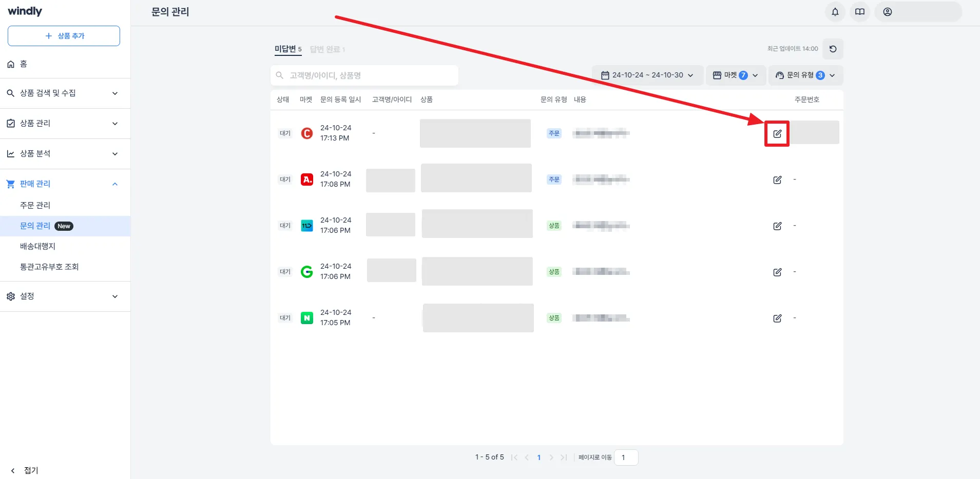
Task: Expand the 상품 분석 sidebar menu
Action: [65, 154]
